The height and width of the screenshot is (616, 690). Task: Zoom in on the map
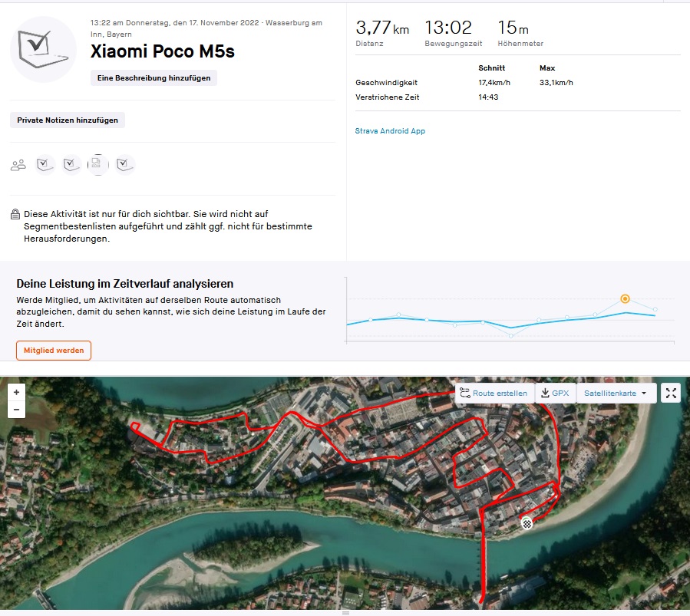click(x=17, y=391)
